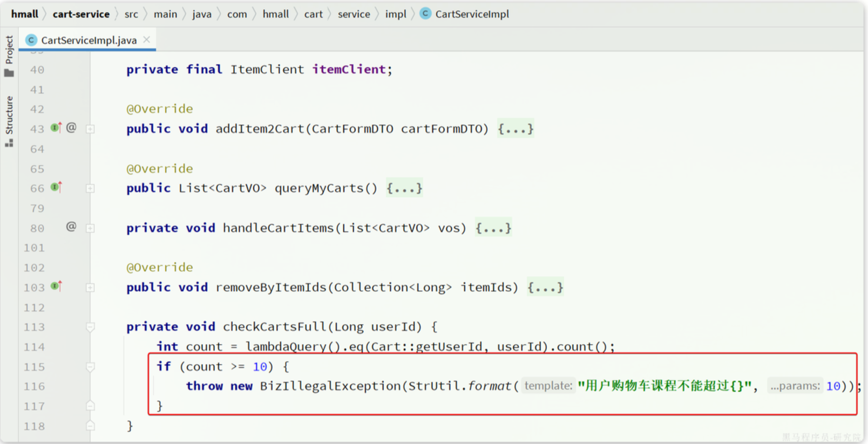
Task: Open the Project tool window
Action: (x=9, y=56)
